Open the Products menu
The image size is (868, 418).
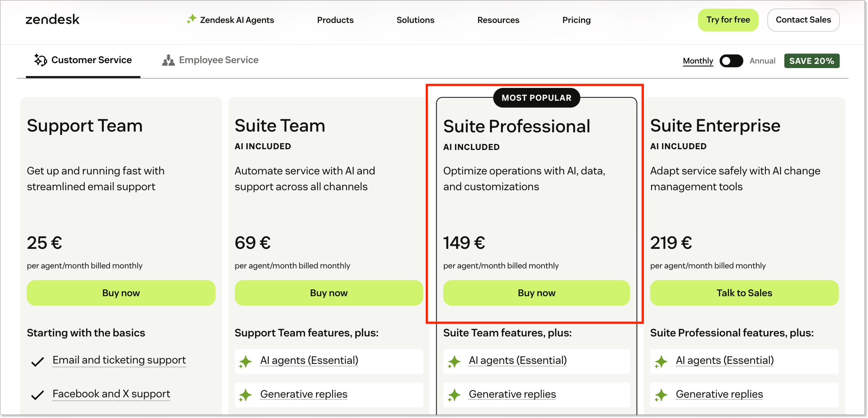(x=335, y=20)
